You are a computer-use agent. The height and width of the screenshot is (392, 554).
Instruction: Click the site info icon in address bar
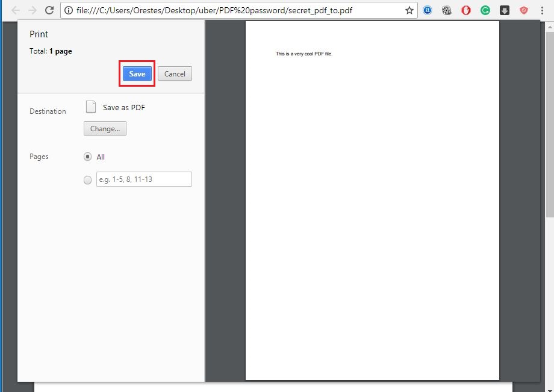pyautogui.click(x=69, y=11)
